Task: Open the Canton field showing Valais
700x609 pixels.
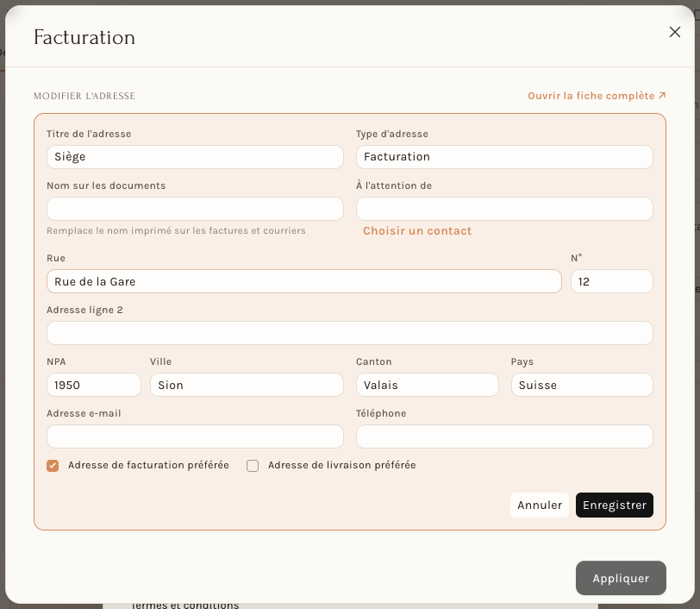Action: pyautogui.click(x=428, y=385)
